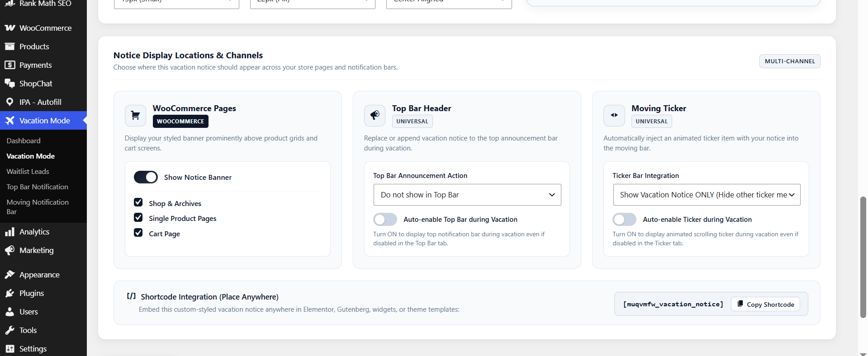Image resolution: width=868 pixels, height=356 pixels.
Task: Click the WooCommerce Pages cart icon
Action: (x=135, y=116)
